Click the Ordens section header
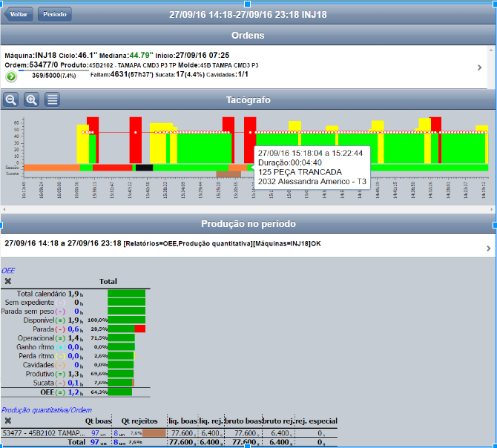The height and width of the screenshot is (448, 497). coord(248,35)
